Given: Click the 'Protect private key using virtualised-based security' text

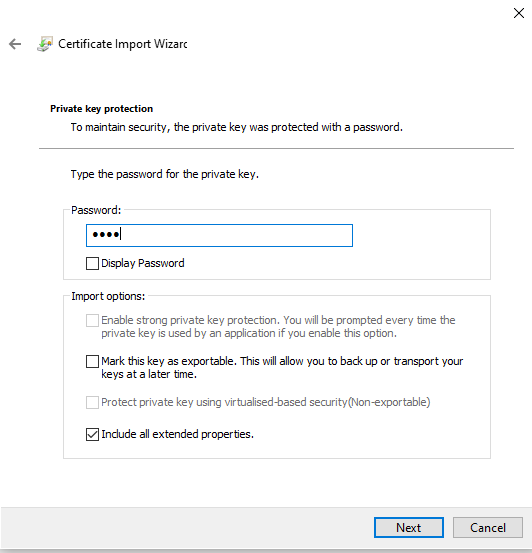Looking at the screenshot, I should click(224, 402).
